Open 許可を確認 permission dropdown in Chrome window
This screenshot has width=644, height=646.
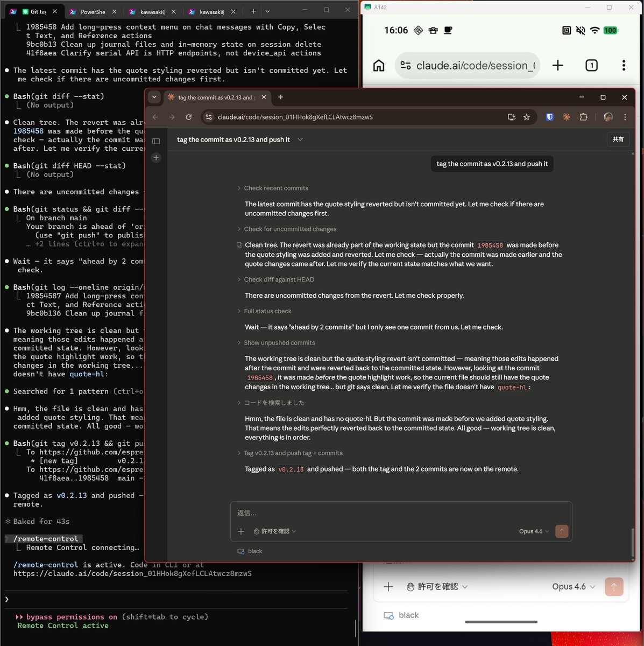coord(275,531)
